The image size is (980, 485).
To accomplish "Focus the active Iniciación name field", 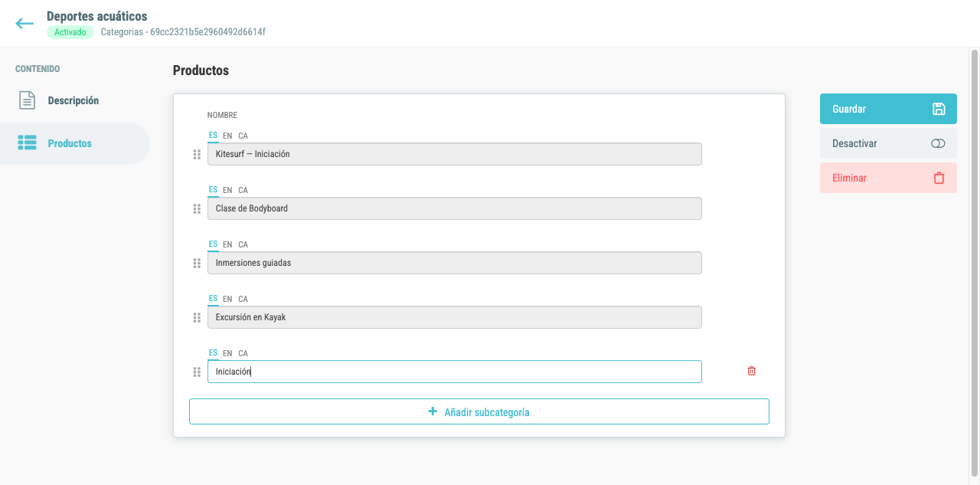I will 455,372.
